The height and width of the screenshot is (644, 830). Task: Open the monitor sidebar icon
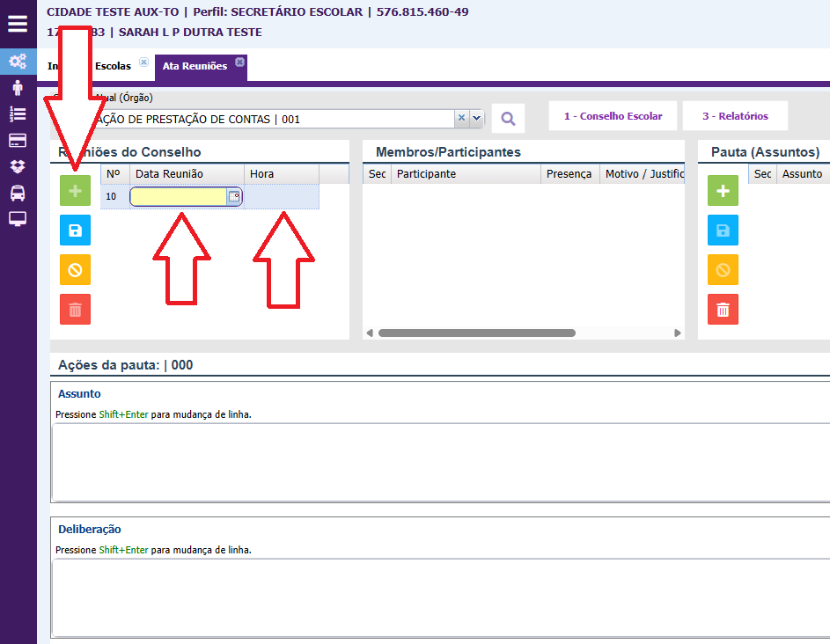18,219
